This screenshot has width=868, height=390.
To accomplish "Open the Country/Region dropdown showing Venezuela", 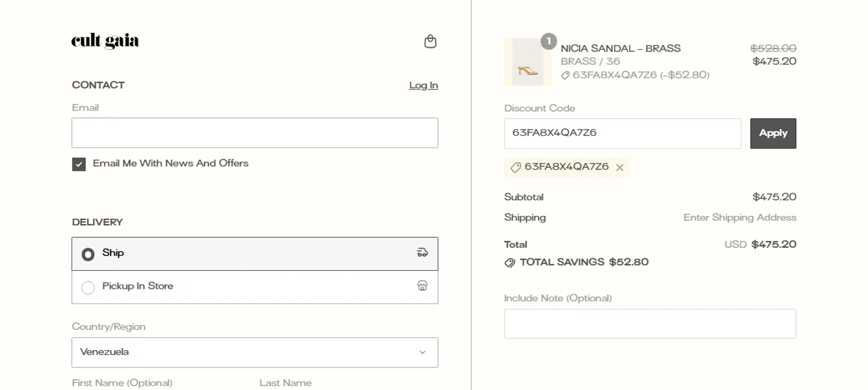I will (255, 352).
